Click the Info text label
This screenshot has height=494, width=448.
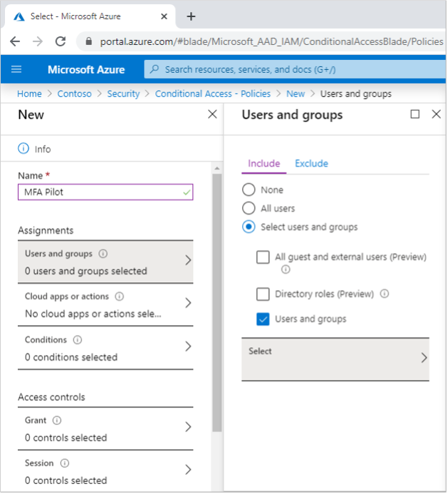point(43,149)
